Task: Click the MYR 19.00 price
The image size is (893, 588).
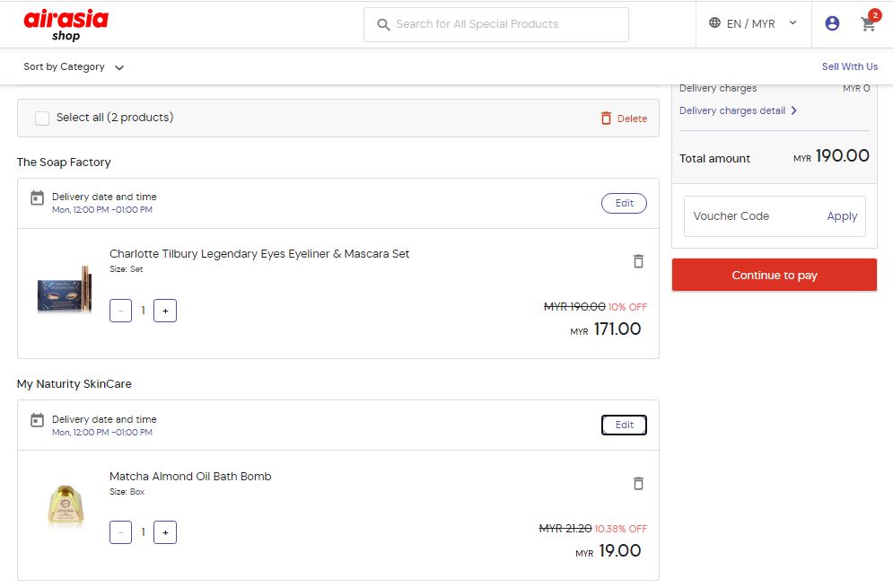Action: 608,551
